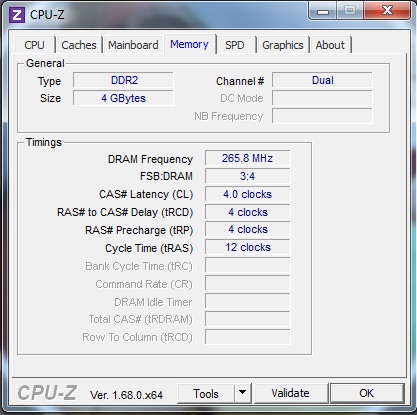This screenshot has width=417, height=415.
Task: Open the Caches tab
Action: point(79,45)
